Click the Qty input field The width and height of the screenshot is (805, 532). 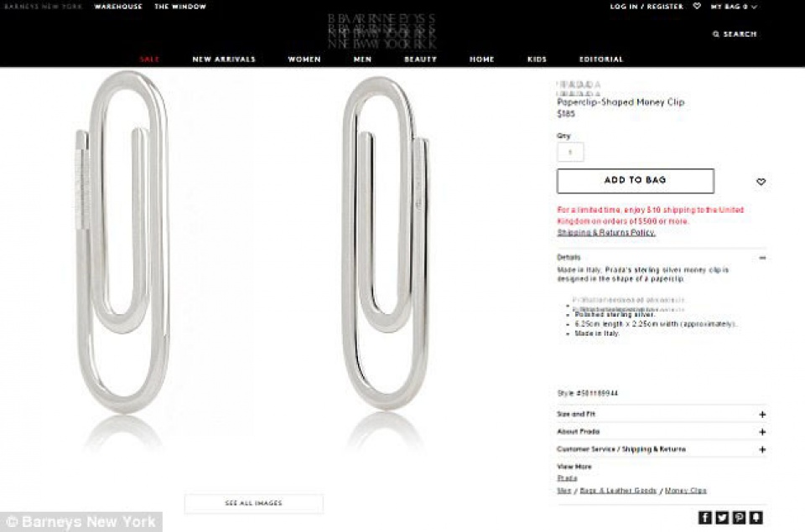pos(570,152)
